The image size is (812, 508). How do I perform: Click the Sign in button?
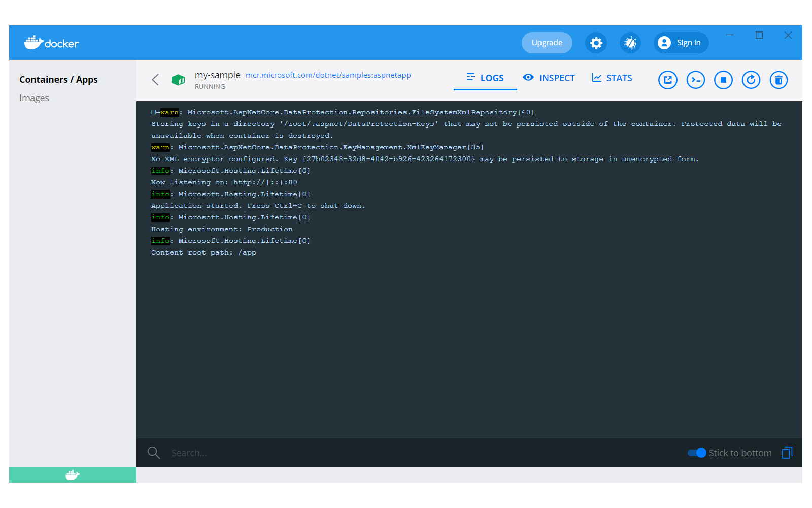coord(681,43)
